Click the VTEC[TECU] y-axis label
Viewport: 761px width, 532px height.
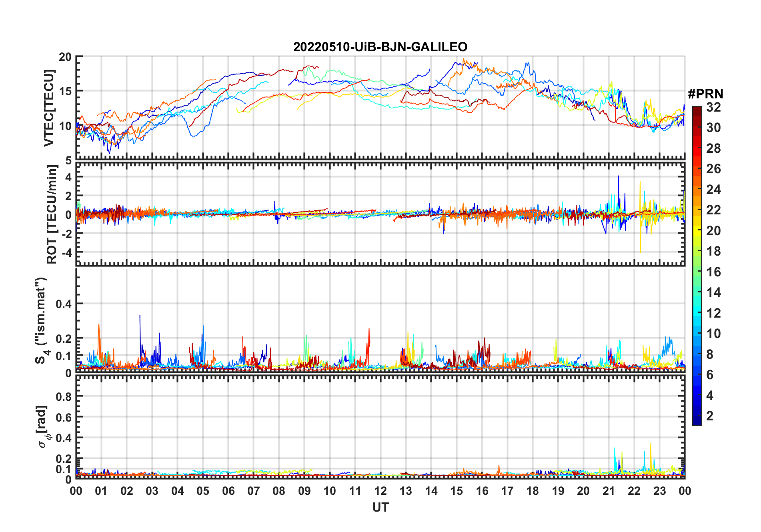coord(49,108)
